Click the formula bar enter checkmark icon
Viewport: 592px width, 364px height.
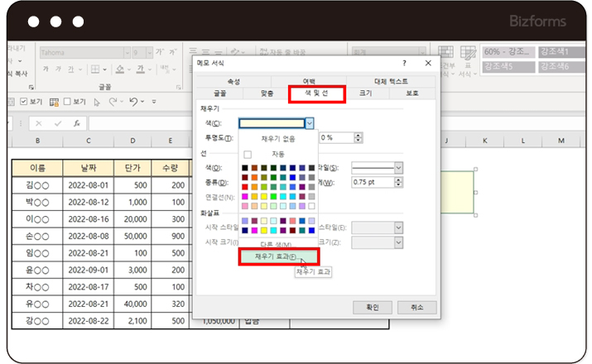[58, 123]
